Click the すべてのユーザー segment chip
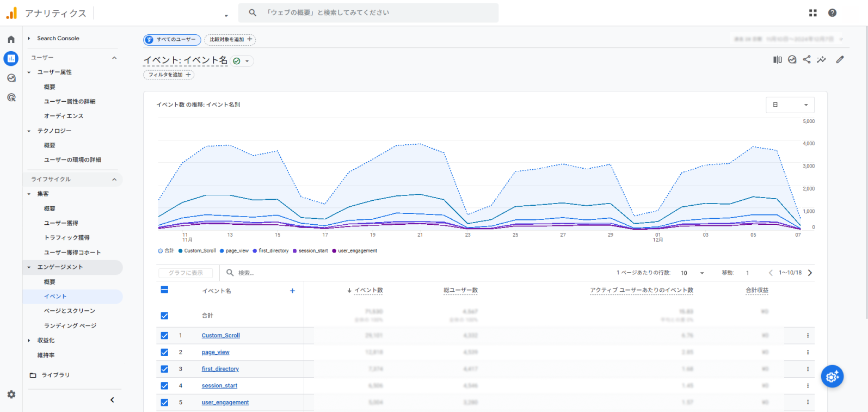The height and width of the screenshot is (412, 868). click(x=172, y=39)
